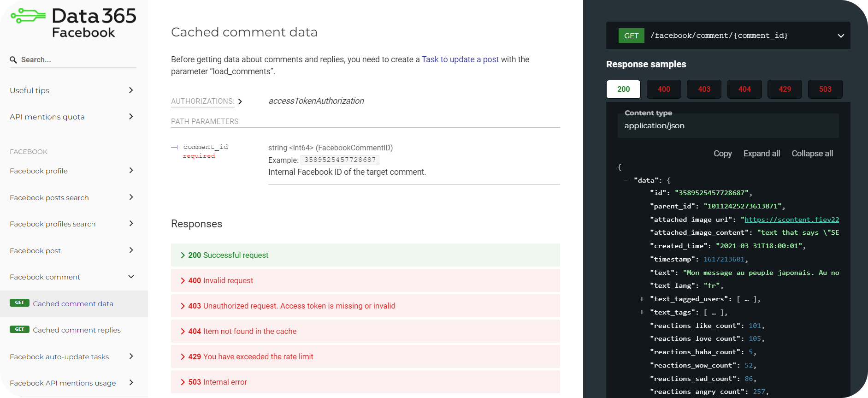This screenshot has height=398, width=868.
Task: Click the example value 3589525457728687
Action: click(340, 160)
